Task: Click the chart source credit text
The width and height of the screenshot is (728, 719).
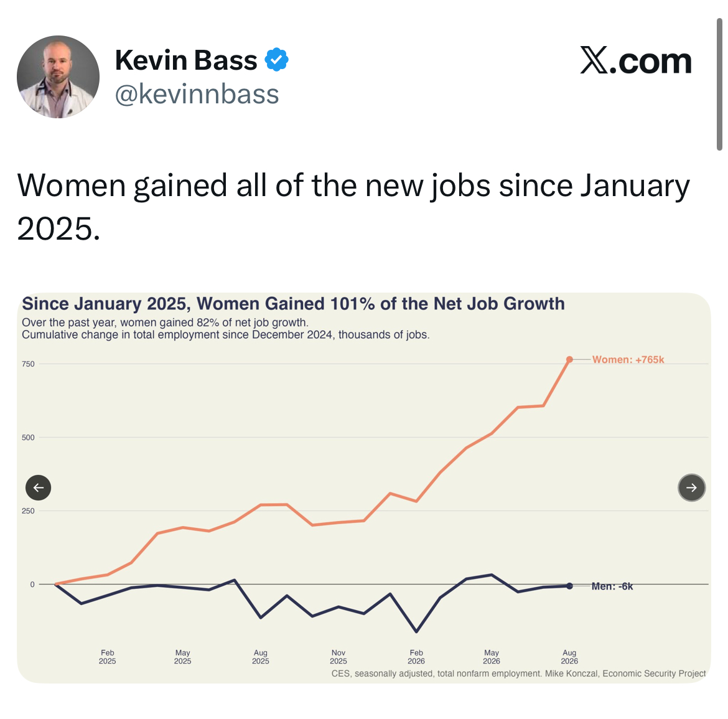Action: 518,674
